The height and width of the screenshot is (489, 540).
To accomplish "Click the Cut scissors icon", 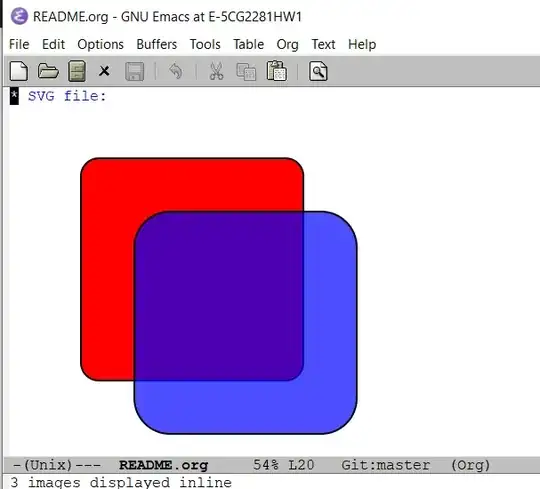I will pyautogui.click(x=217, y=71).
